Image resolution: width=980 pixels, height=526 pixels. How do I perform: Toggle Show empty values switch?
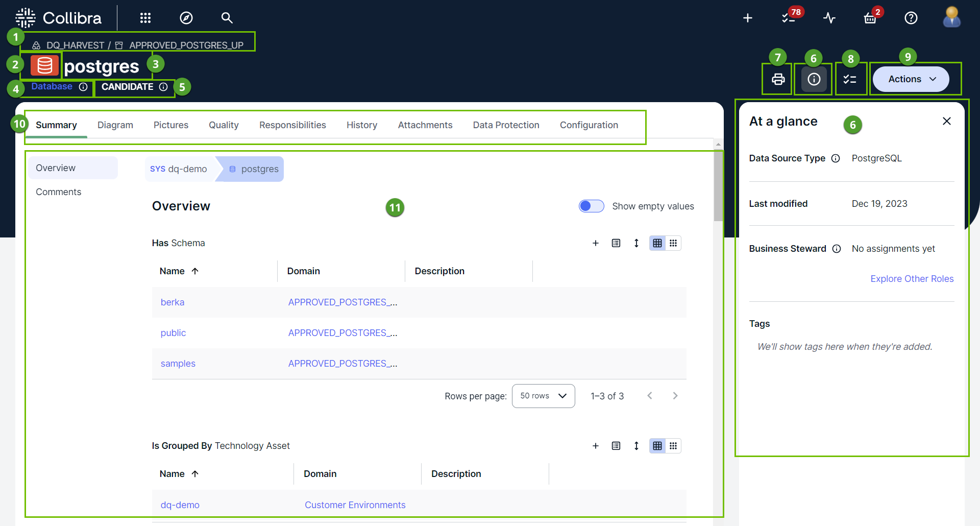[x=591, y=206]
